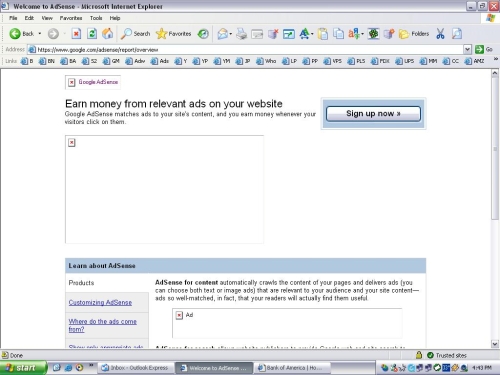Image resolution: width=500 pixels, height=375 pixels.
Task: Refresh the page using the toolbar icon
Action: (92, 34)
